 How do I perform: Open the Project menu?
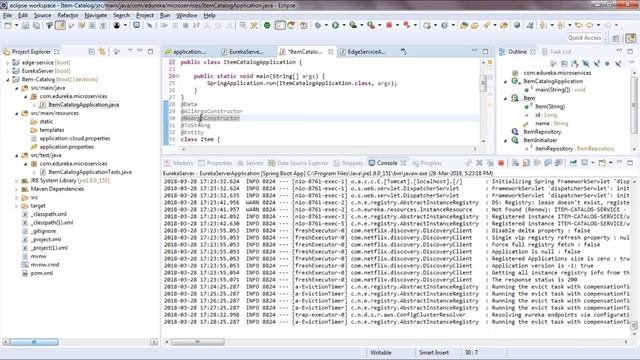point(145,15)
